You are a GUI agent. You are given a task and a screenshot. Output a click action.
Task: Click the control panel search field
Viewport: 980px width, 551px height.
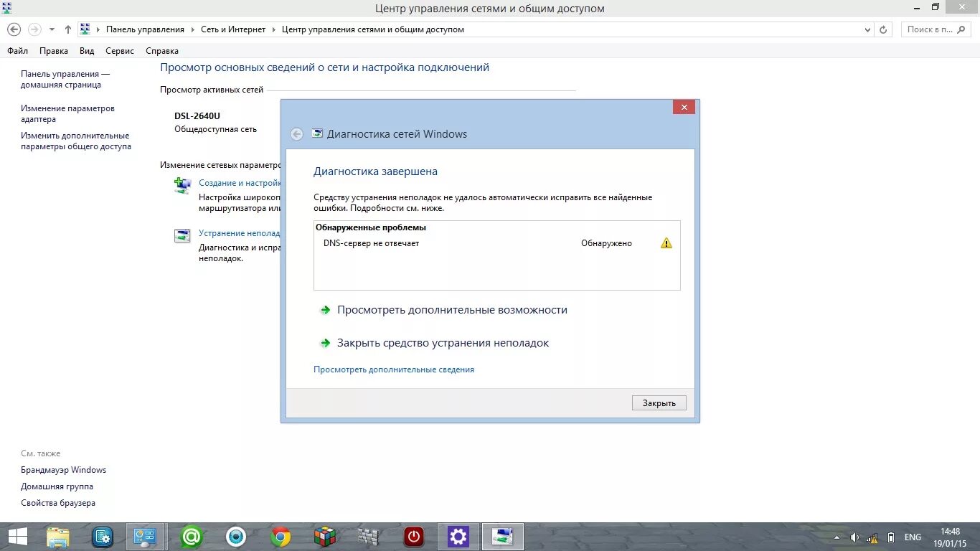[937, 29]
